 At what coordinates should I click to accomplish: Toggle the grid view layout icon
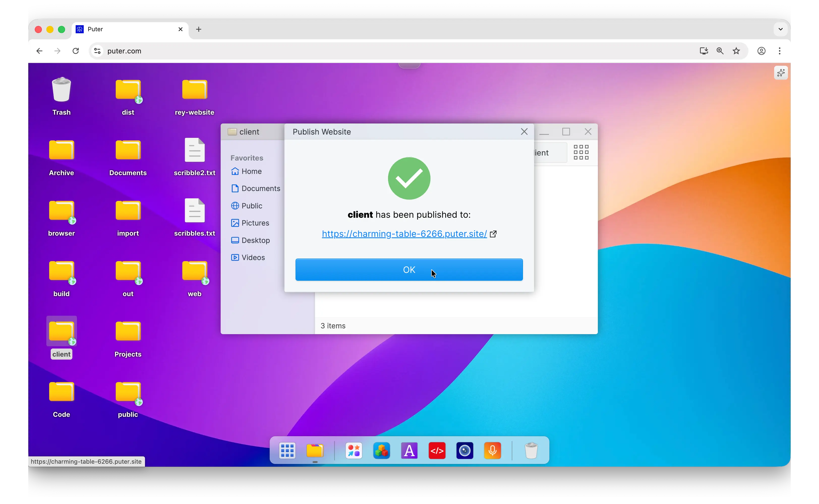point(581,152)
